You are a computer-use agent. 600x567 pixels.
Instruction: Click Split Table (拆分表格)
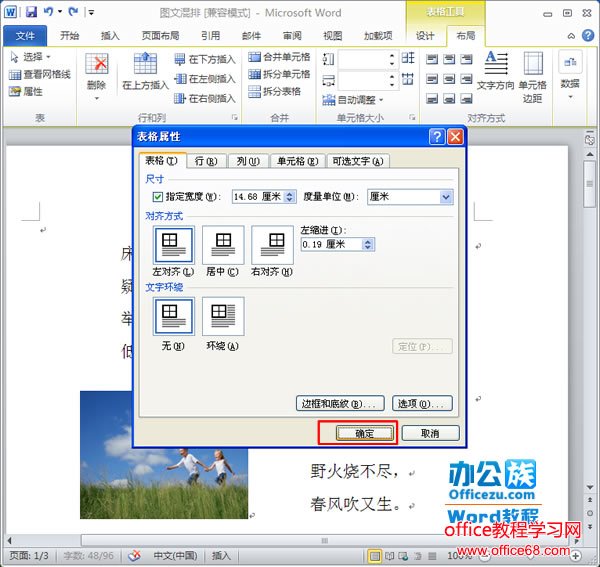(274, 91)
